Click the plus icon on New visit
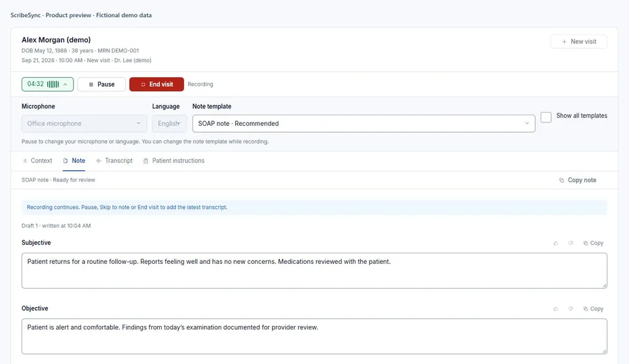Screen dimensions: 629x364 pyautogui.click(x=564, y=42)
